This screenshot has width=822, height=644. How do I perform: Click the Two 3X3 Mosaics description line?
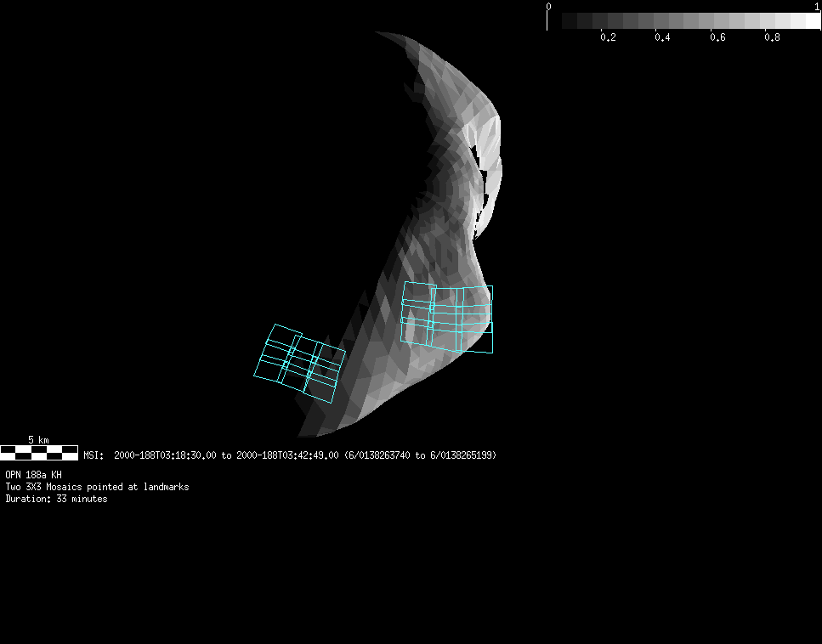(x=97, y=487)
